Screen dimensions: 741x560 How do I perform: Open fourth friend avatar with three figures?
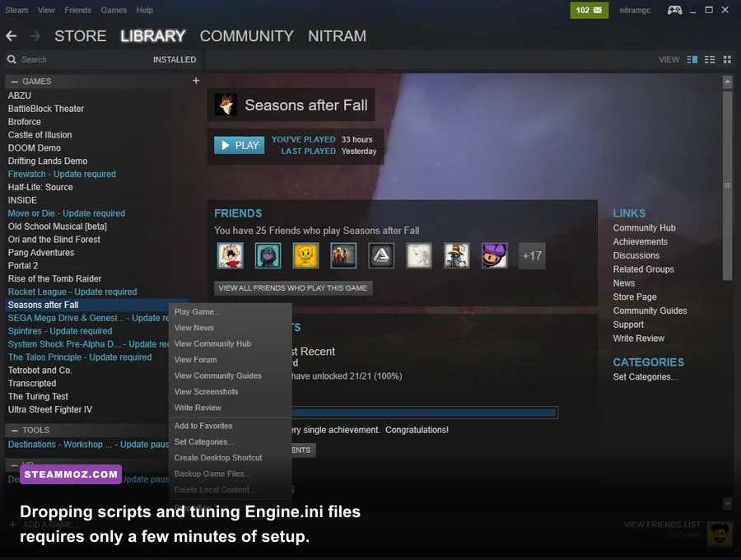343,255
